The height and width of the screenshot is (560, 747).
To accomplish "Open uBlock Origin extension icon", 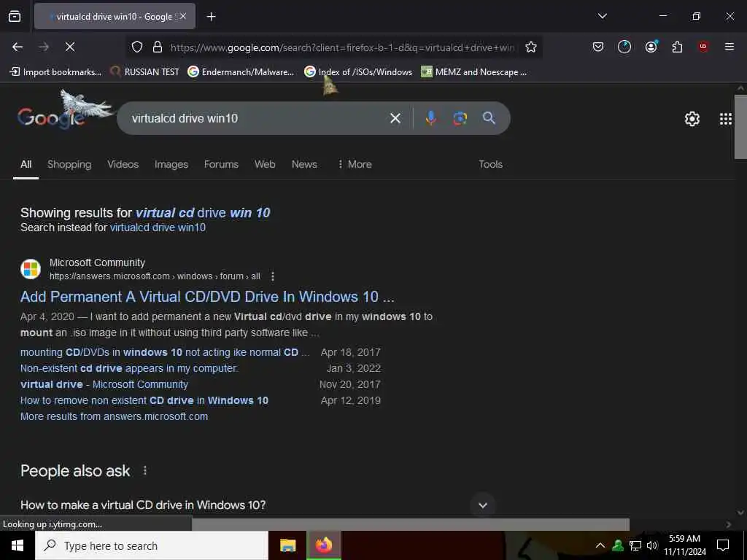I will 703,47.
